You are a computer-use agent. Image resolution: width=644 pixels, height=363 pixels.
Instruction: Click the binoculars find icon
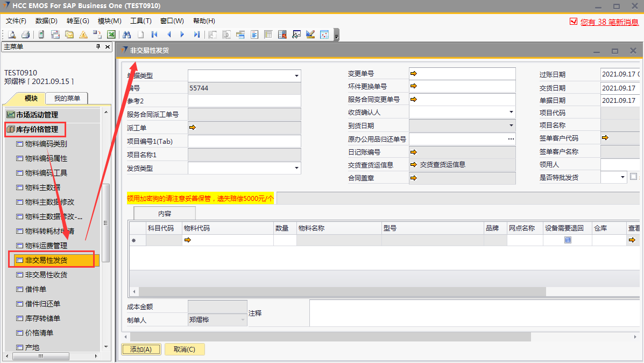[127, 34]
